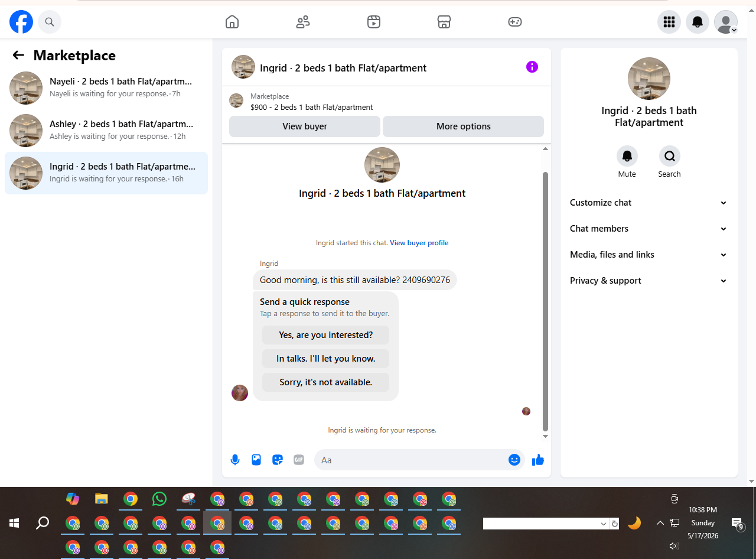Open the taskbar volume control
This screenshot has height=559, width=756.
(674, 546)
